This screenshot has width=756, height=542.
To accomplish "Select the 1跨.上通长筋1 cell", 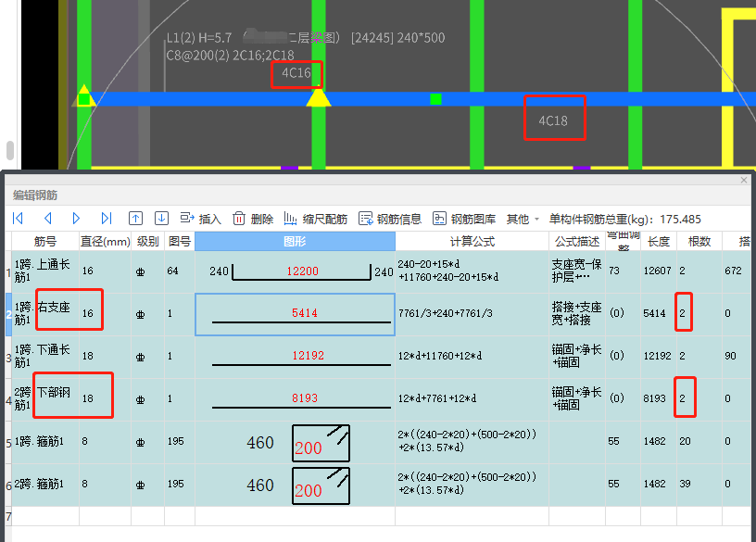I will pos(44,271).
